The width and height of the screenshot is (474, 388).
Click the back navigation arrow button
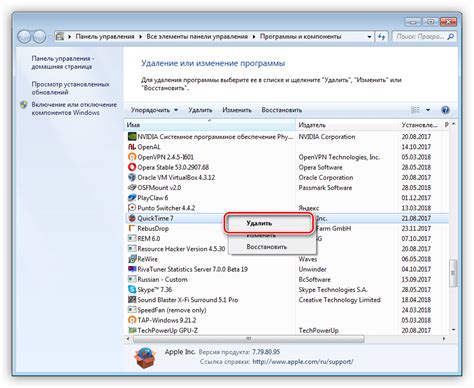point(24,36)
